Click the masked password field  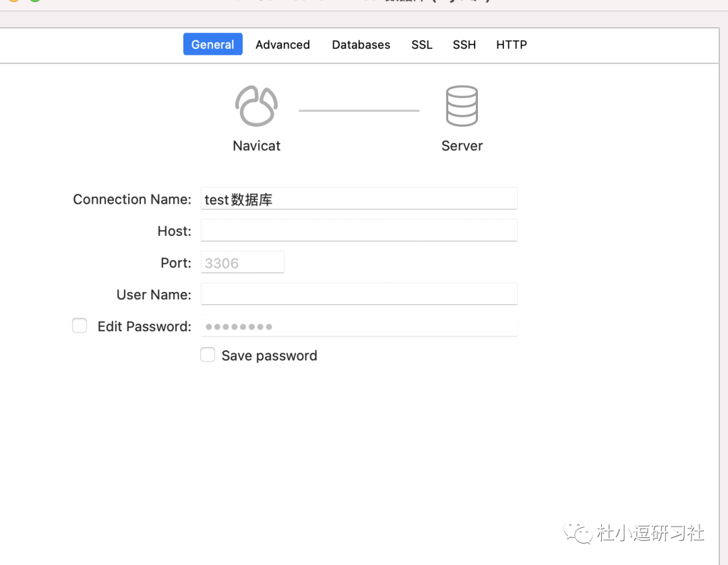click(359, 326)
